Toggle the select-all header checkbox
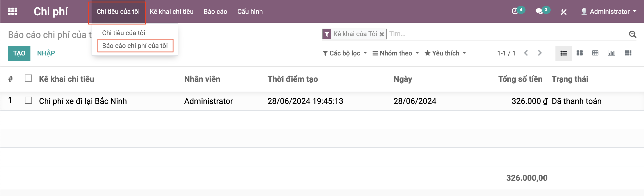644x196 pixels. coord(28,78)
